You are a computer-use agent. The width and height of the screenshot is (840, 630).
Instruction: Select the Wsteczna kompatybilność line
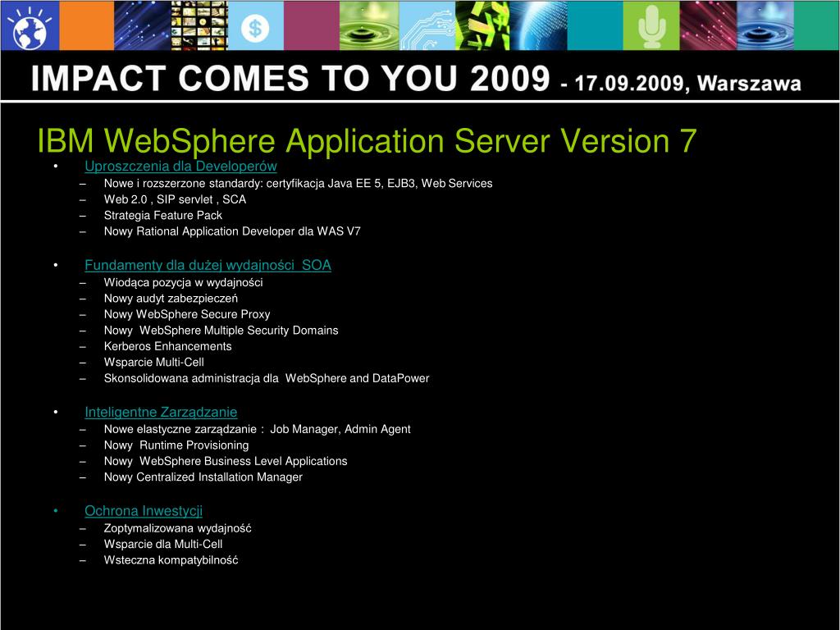click(171, 559)
